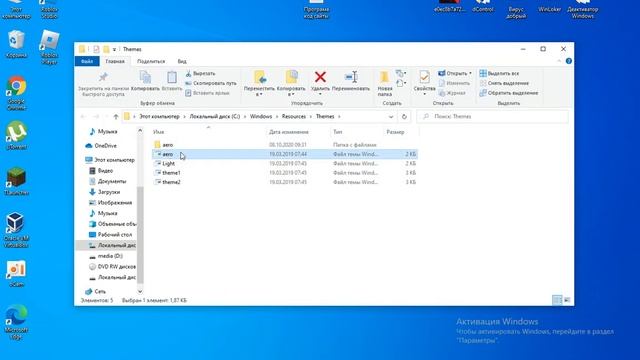Open DVD RW drive in navigation pane
This screenshot has width=640, height=360.
[x=112, y=267]
